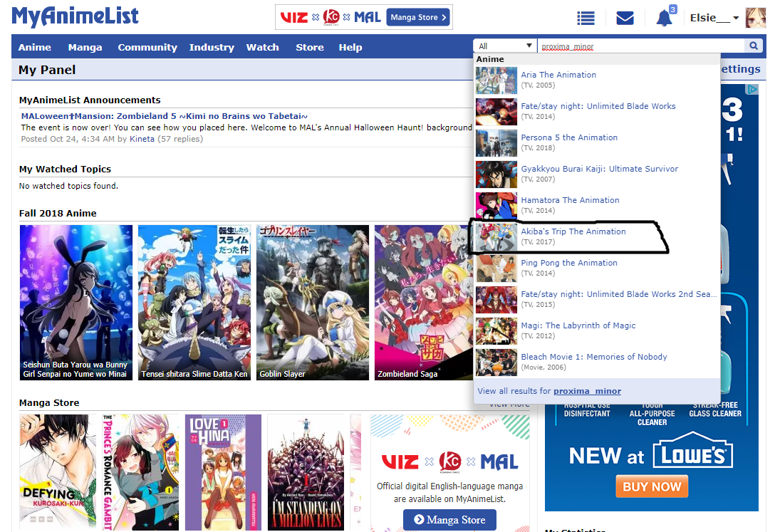Open the Help menu

pyautogui.click(x=350, y=48)
